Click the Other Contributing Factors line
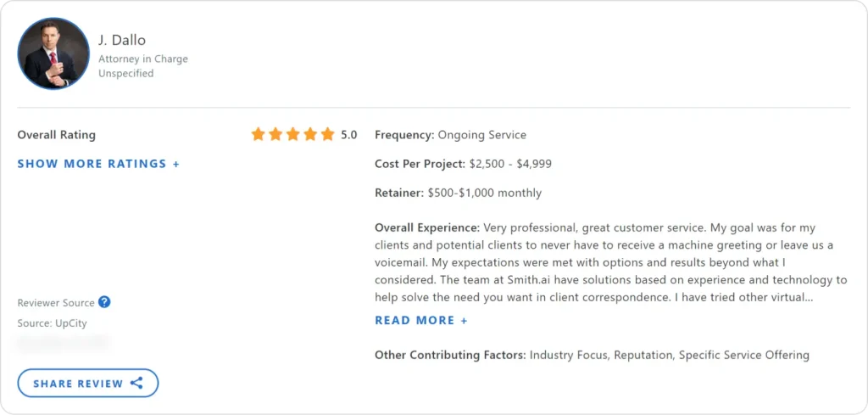This screenshot has height=415, width=868. tap(592, 355)
